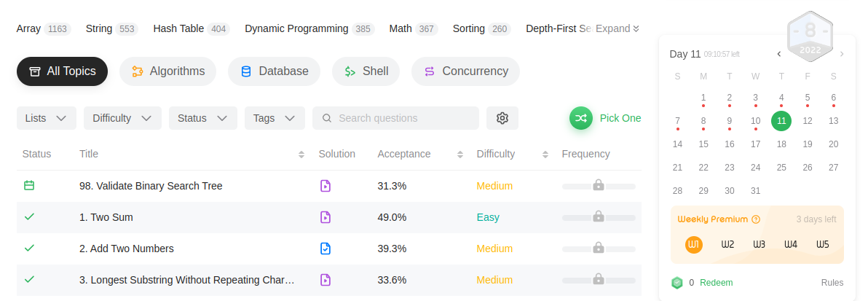Image resolution: width=868 pixels, height=301 pixels.
Task: Expand the topic tags list
Action: (x=617, y=29)
